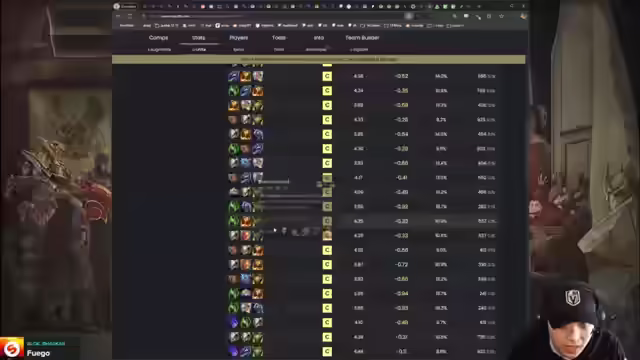Click the -0.72 delta value
Image resolution: width=640 pixels, height=360 pixels.
pos(401,264)
